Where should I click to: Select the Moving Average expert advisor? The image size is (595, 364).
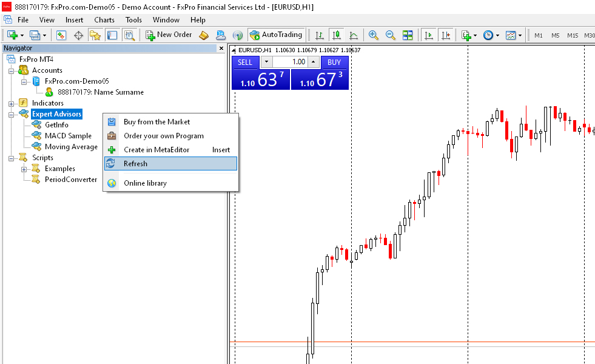(x=72, y=147)
